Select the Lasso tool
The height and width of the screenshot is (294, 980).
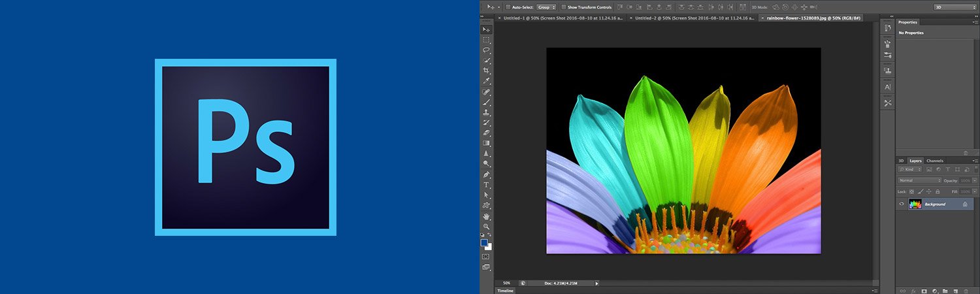click(x=486, y=50)
